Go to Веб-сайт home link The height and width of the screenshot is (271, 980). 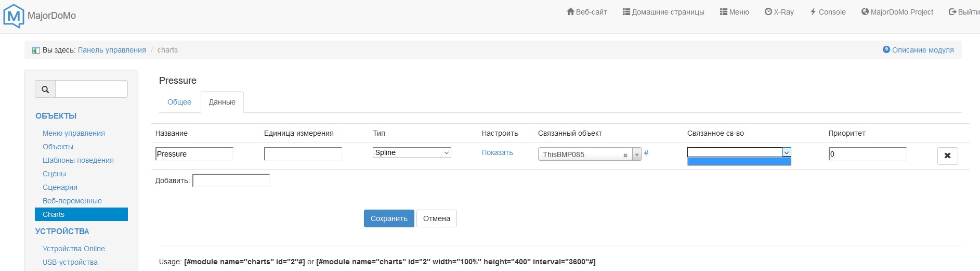point(586,12)
